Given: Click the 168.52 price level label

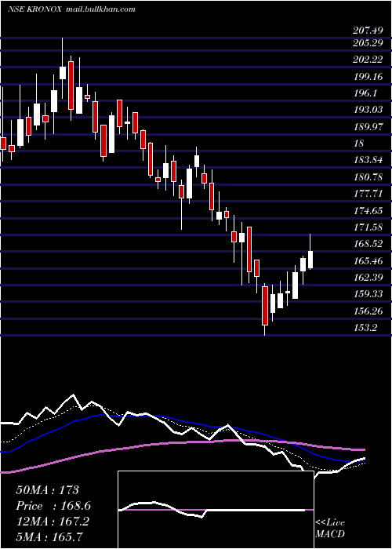Looking at the screenshot, I should 368,244.
